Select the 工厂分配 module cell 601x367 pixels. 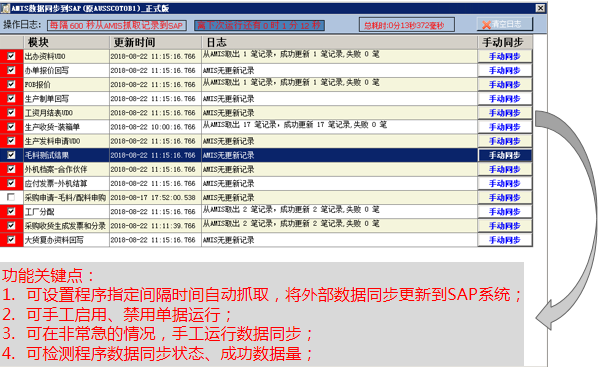tap(67, 212)
